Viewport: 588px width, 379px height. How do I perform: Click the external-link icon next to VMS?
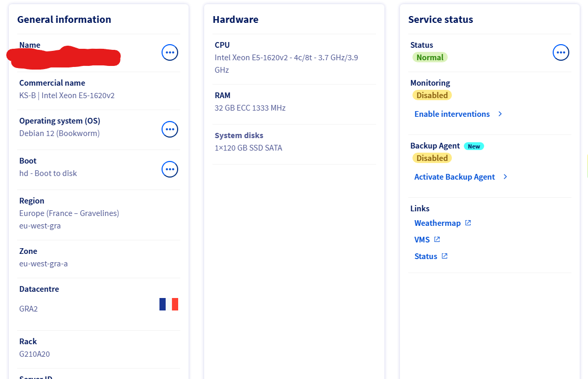(437, 239)
